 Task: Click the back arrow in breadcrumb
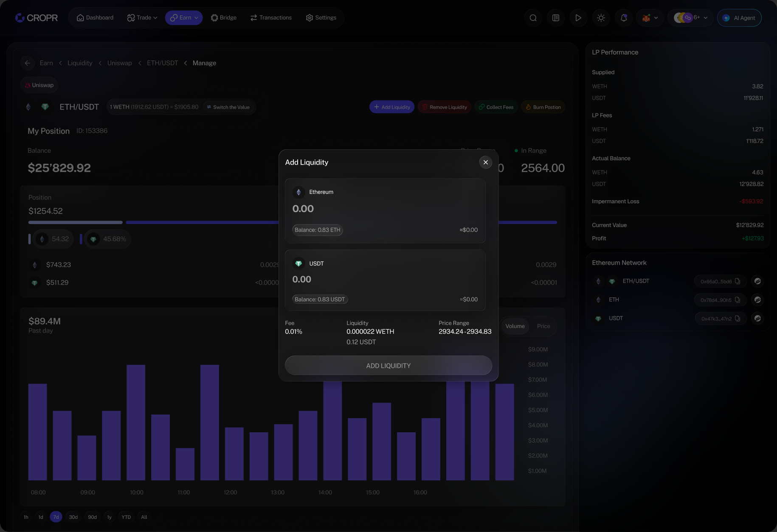28,63
